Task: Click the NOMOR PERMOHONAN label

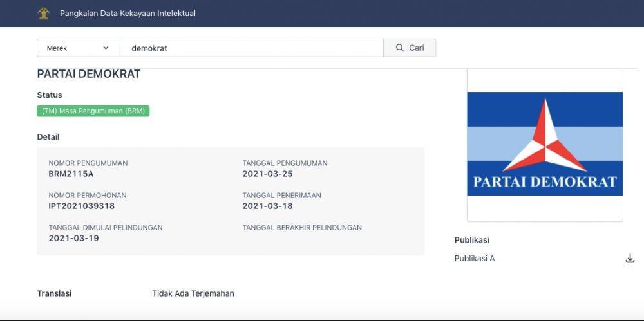Action: (88, 196)
